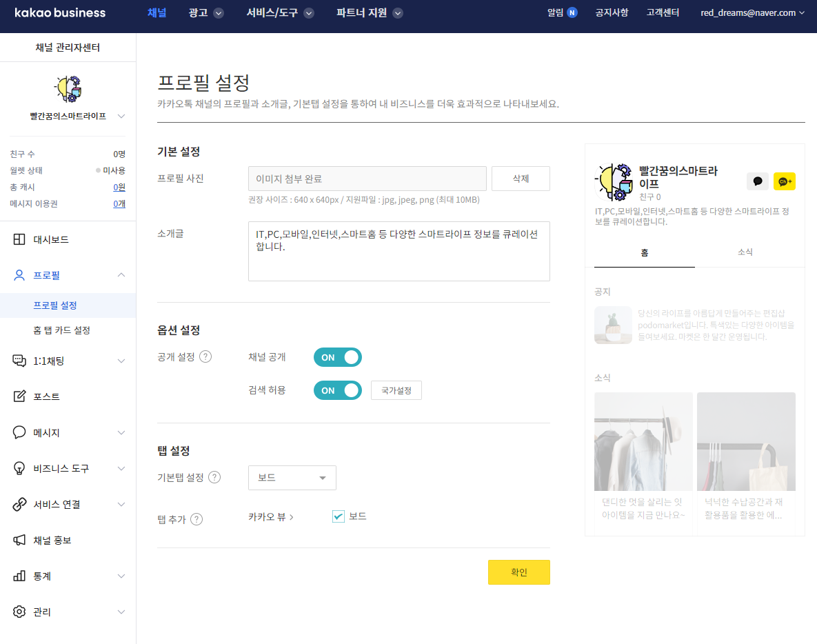Image resolution: width=817 pixels, height=644 pixels.
Task: Click the 대시보드 menu label
Action: pos(51,240)
